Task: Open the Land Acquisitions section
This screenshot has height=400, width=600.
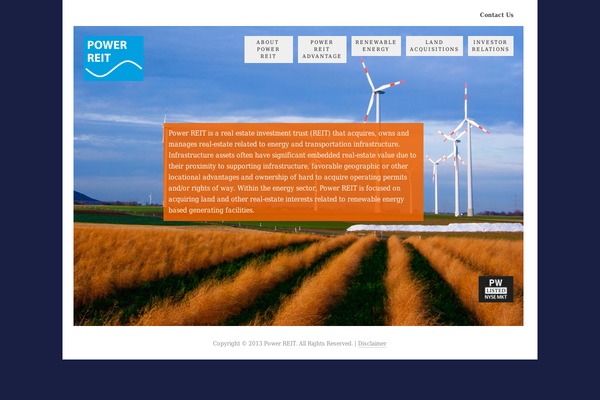Action: (434, 46)
